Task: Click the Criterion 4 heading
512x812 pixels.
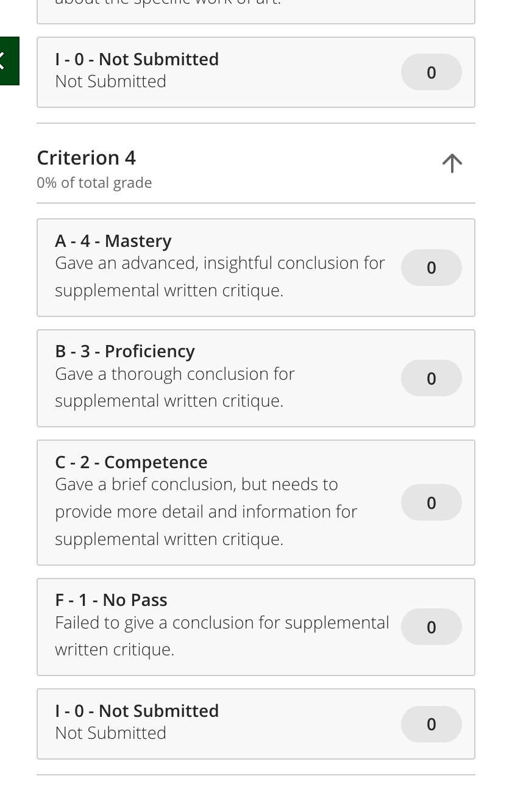Action: (x=86, y=158)
